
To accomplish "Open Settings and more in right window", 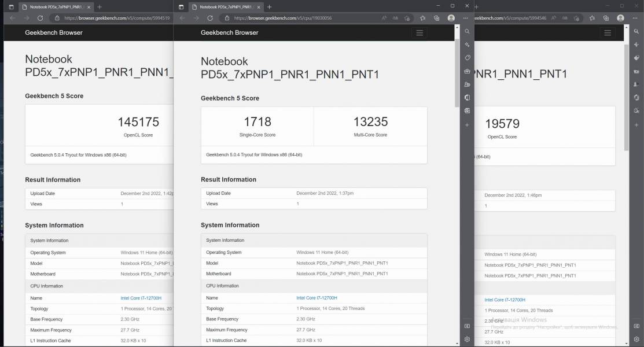I will 634,18.
